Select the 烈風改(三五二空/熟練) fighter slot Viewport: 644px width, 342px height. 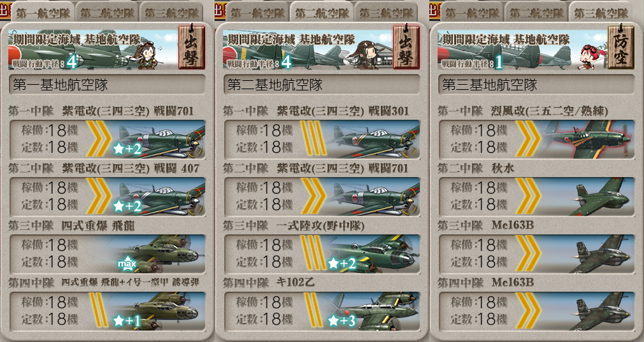pyautogui.click(x=536, y=139)
